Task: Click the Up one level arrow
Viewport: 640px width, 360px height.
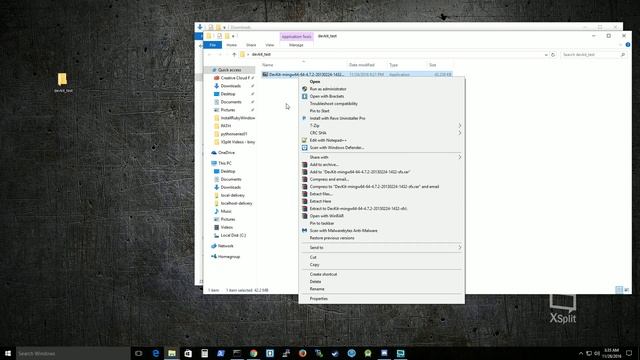Action: (234, 55)
